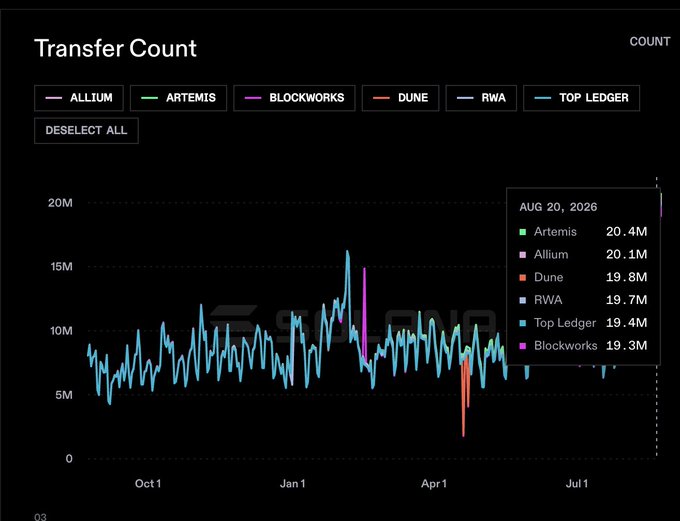680x521 pixels.
Task: Click the 10M y-axis label
Action: click(x=61, y=331)
